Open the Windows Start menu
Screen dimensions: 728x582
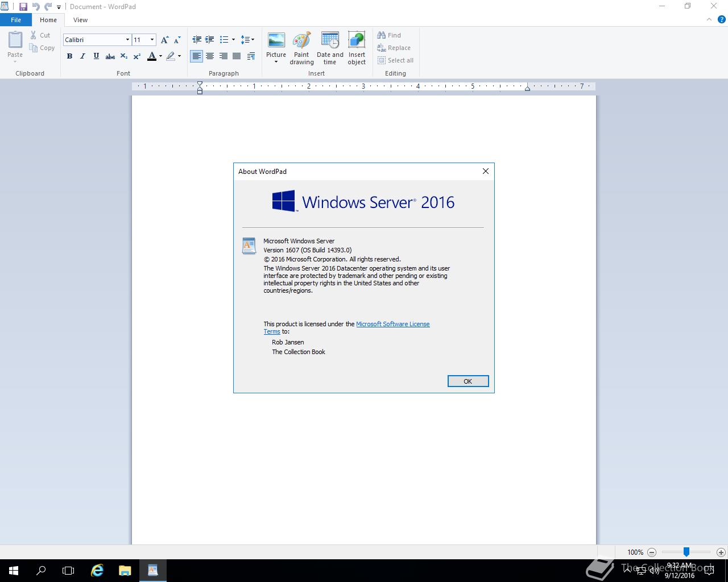pos(14,571)
